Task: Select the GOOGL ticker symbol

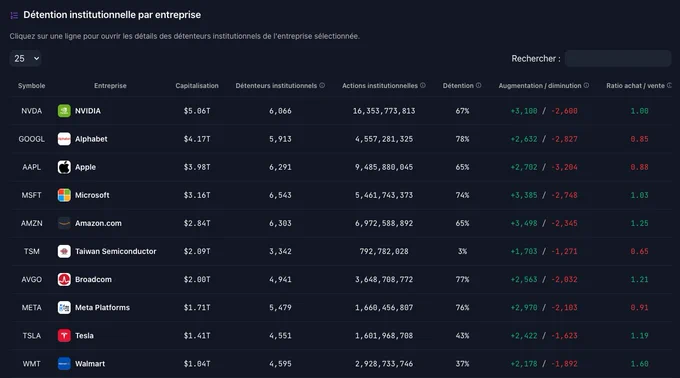Action: pos(32,139)
